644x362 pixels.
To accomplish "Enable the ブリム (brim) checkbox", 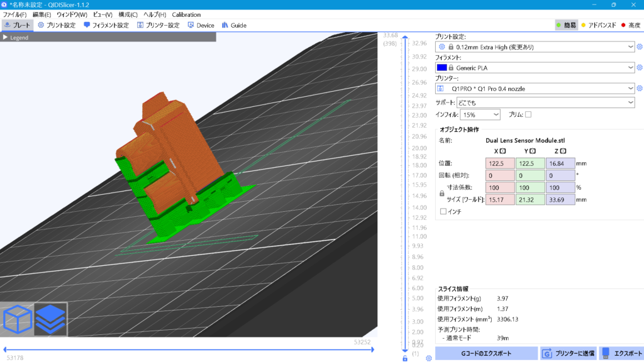I will coord(528,114).
